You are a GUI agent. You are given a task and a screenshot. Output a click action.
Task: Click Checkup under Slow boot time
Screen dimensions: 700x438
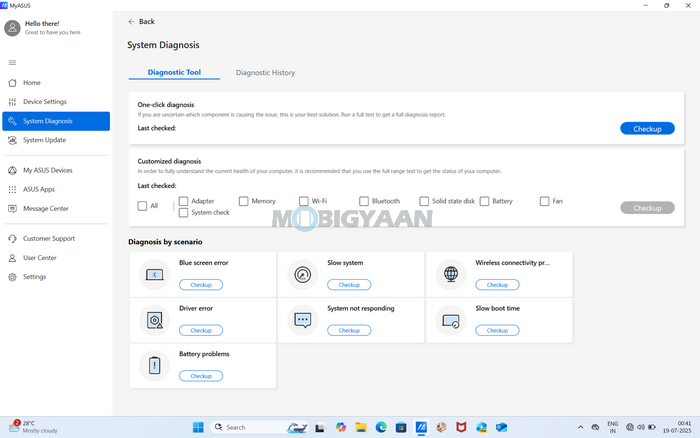[x=497, y=330]
